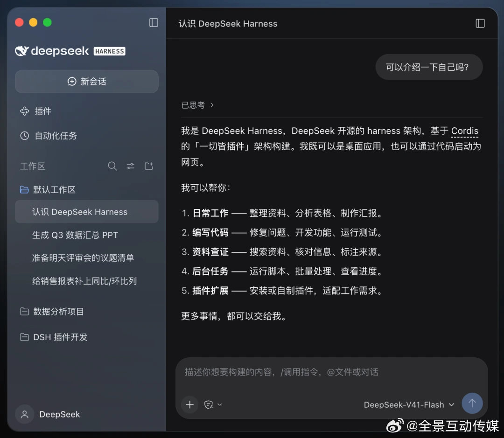Expand the 已思考 thinking section
The height and width of the screenshot is (438, 504).
[x=197, y=105]
